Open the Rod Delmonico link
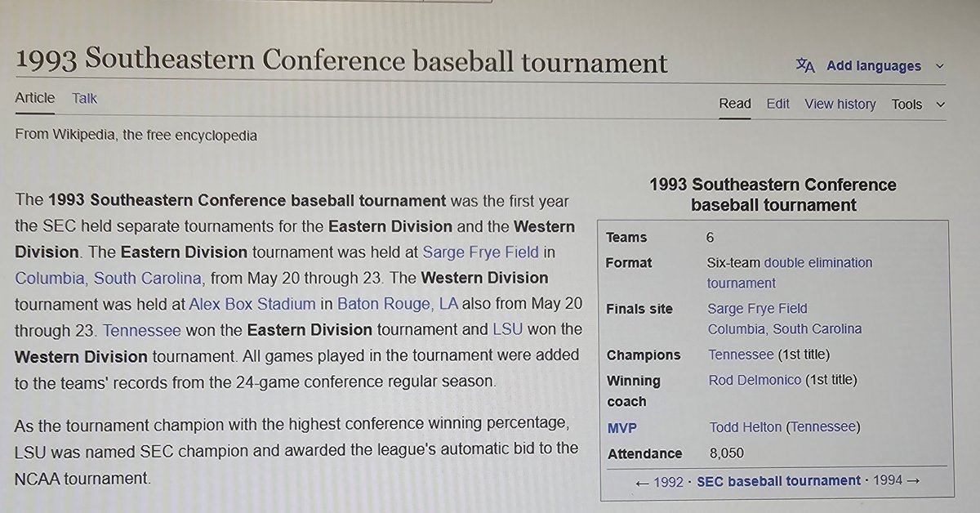The image size is (980, 513). click(x=755, y=380)
